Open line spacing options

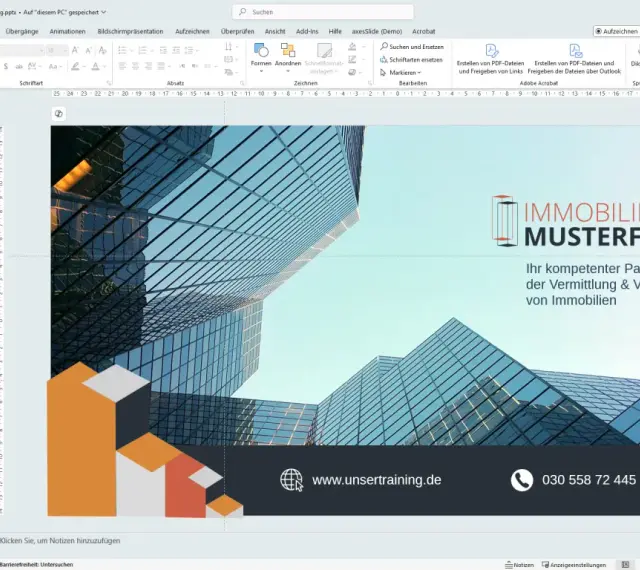190,50
